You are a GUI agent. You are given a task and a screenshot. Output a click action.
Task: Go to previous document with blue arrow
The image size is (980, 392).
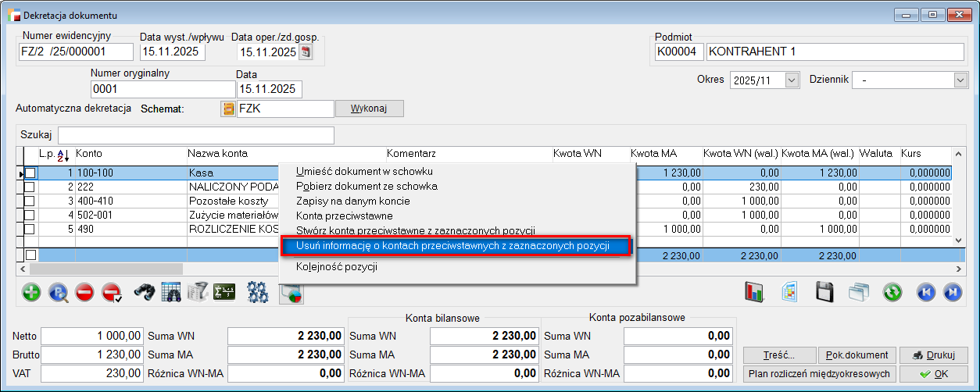pyautogui.click(x=927, y=293)
